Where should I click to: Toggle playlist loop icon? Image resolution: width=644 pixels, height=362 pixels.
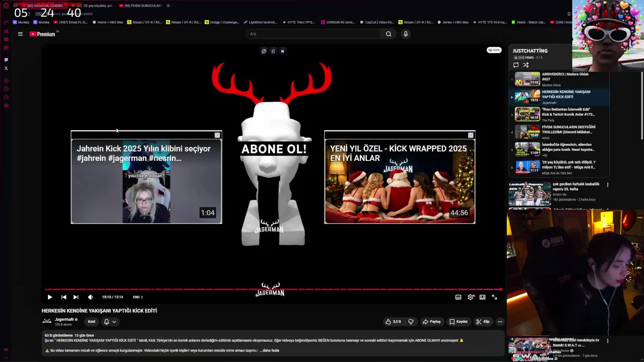tap(516, 65)
